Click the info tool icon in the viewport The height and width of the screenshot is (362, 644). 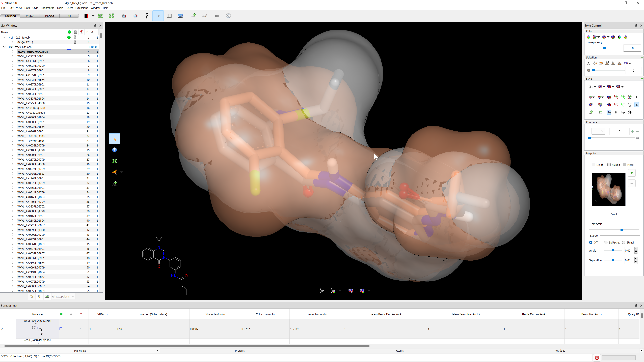[x=114, y=150]
